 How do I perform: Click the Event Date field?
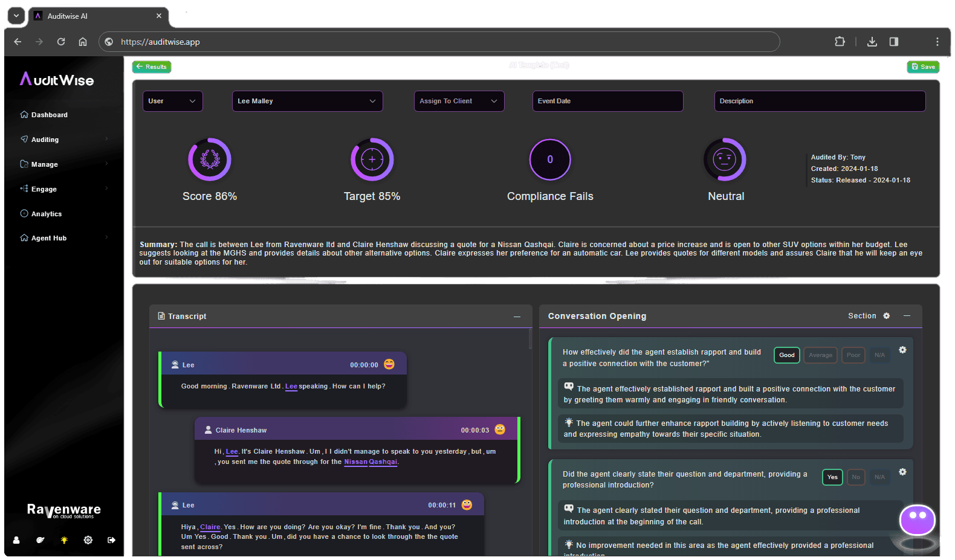pos(607,101)
